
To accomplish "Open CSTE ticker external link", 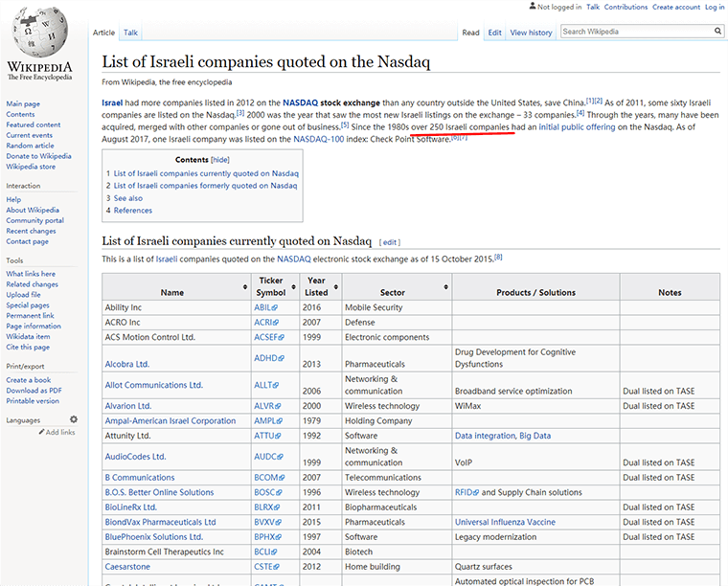I will coord(266,567).
